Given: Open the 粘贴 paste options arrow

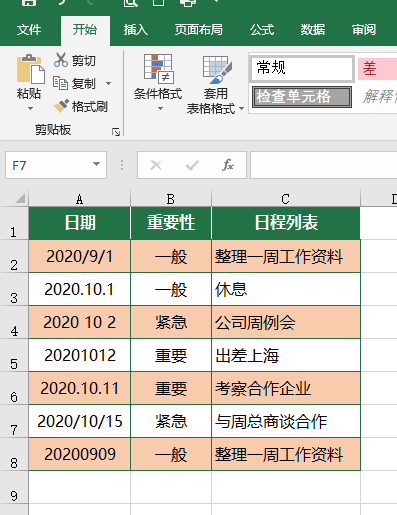Looking at the screenshot, I should click(30, 108).
